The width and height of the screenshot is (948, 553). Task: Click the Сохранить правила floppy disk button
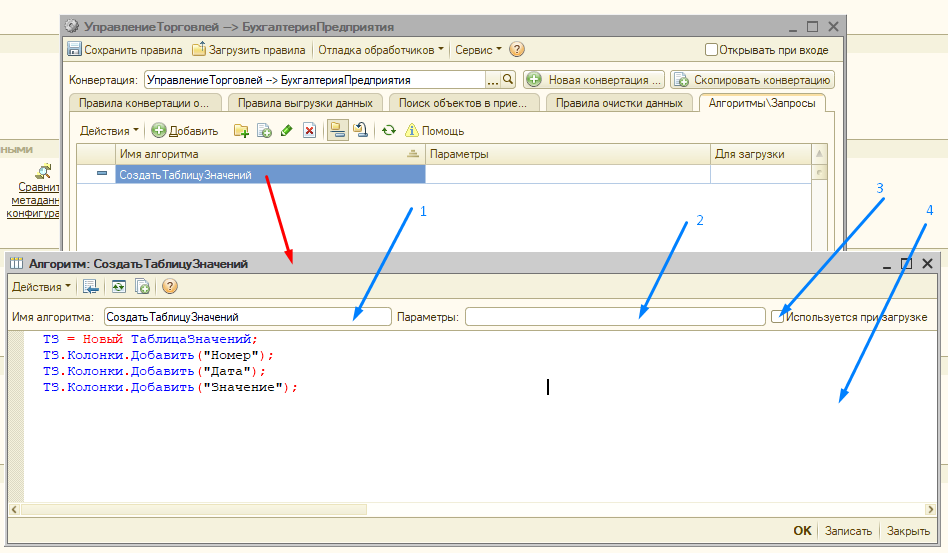click(125, 50)
